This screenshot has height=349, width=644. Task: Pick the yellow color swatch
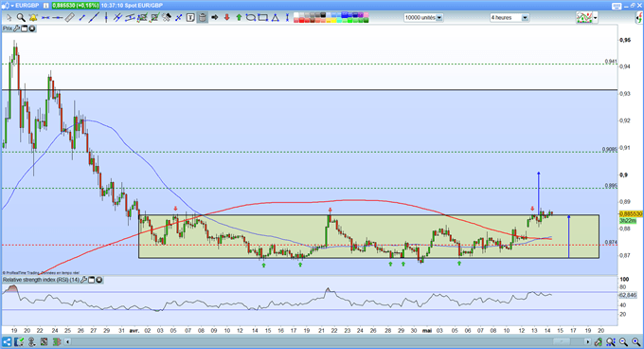click(x=333, y=21)
